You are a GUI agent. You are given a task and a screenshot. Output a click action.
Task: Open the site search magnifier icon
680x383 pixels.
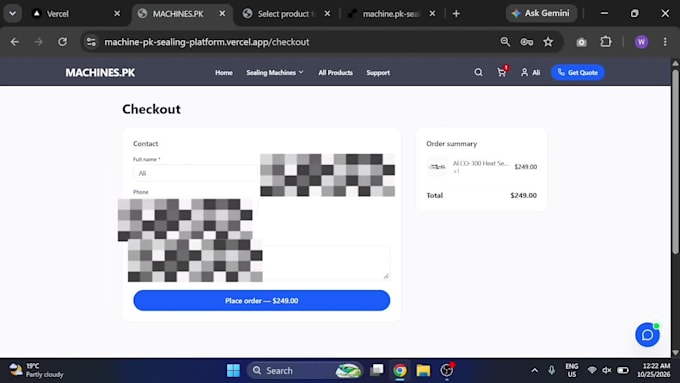point(478,72)
